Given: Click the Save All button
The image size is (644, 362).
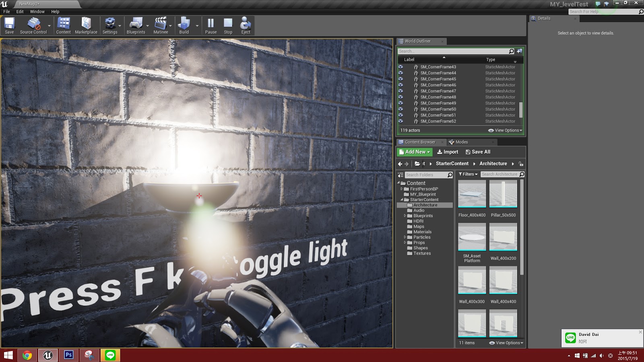Looking at the screenshot, I should pos(478,152).
